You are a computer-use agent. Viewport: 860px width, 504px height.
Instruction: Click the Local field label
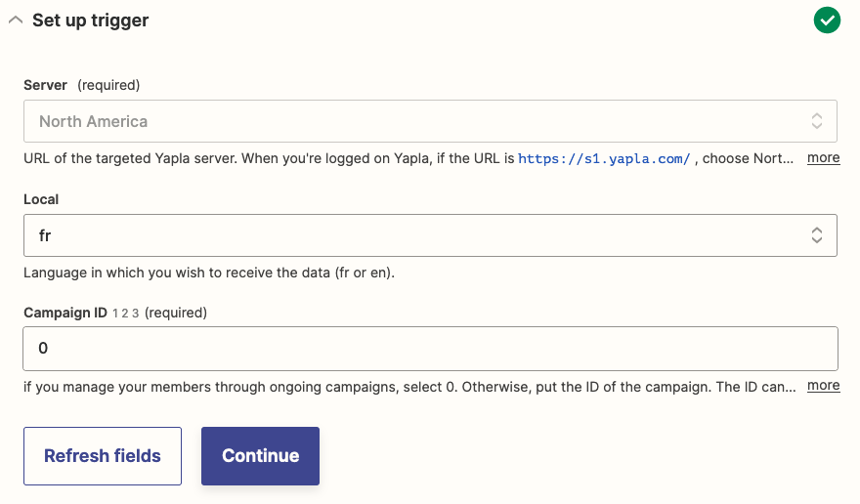pyautogui.click(x=41, y=199)
